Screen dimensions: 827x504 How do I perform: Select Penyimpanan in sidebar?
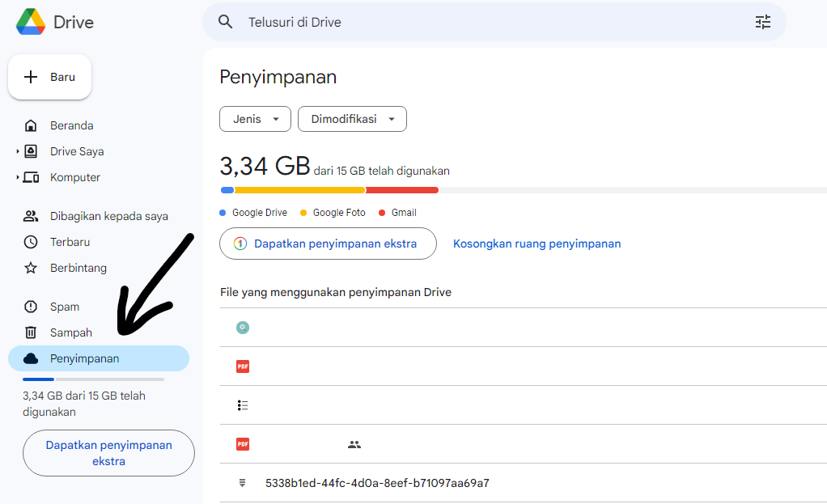click(x=99, y=358)
